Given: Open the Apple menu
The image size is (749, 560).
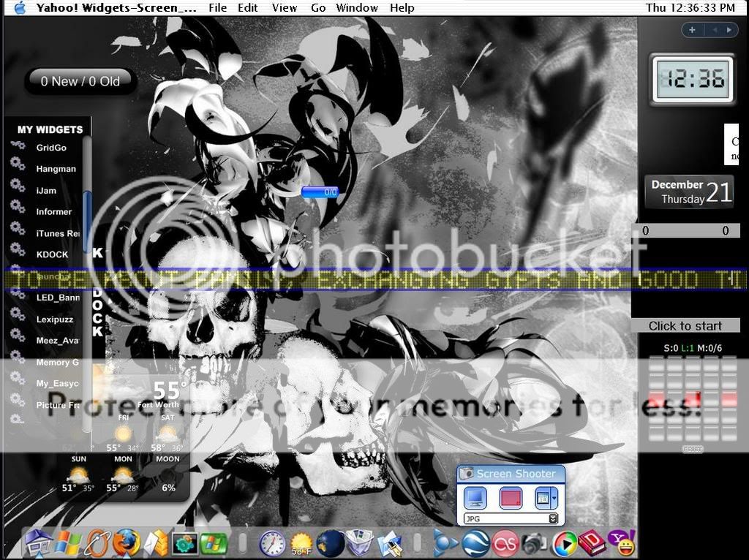Looking at the screenshot, I should coord(20,8).
